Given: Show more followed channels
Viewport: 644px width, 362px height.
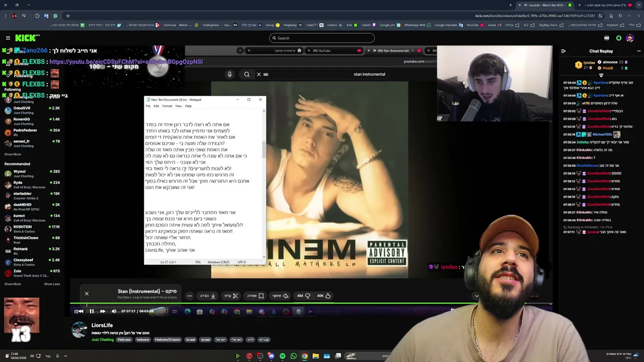Looking at the screenshot, I should coord(13,154).
